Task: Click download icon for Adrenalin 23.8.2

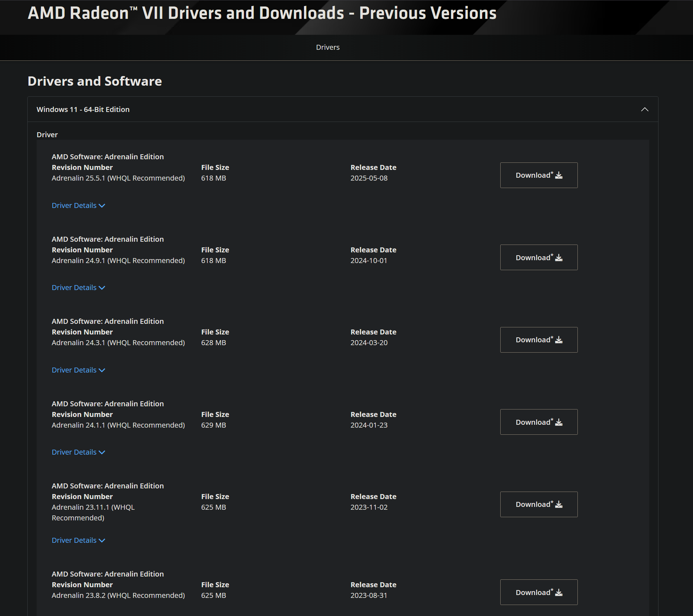Action: pos(559,593)
